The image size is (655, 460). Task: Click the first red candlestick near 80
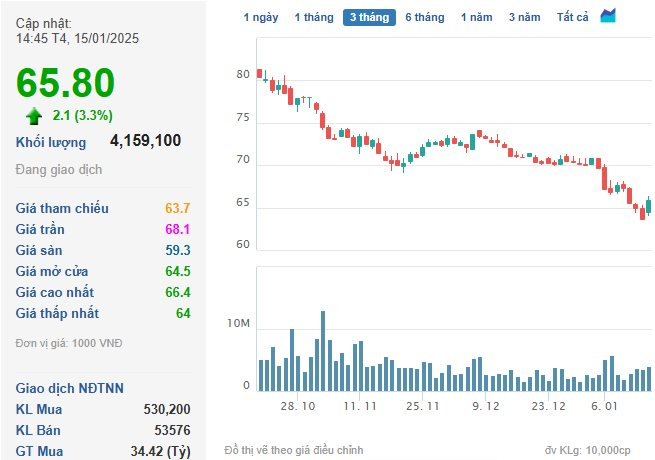tap(259, 74)
